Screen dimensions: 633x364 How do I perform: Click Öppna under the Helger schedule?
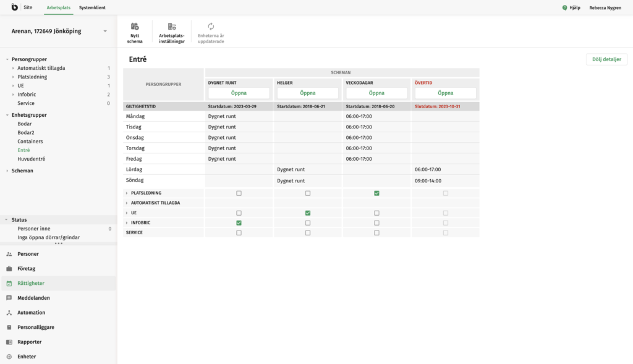(x=308, y=93)
